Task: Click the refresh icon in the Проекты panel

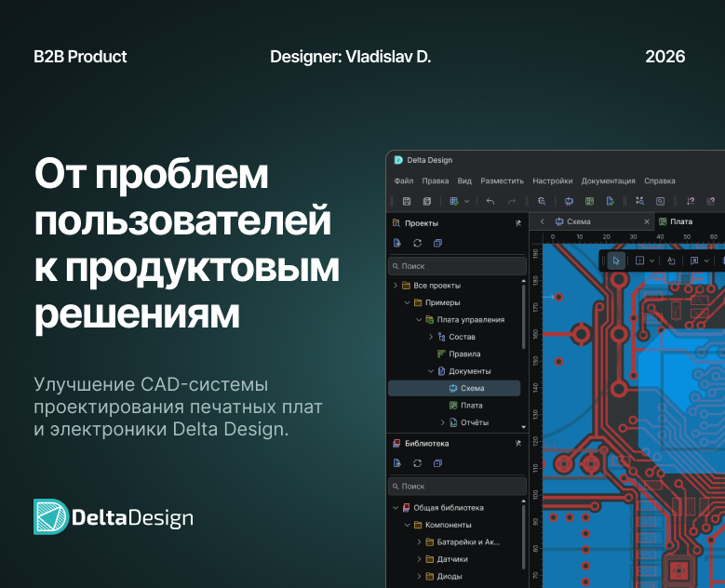Action: point(417,243)
